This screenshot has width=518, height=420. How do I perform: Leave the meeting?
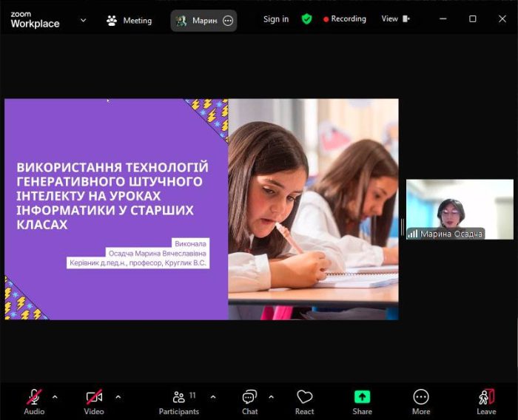click(486, 399)
